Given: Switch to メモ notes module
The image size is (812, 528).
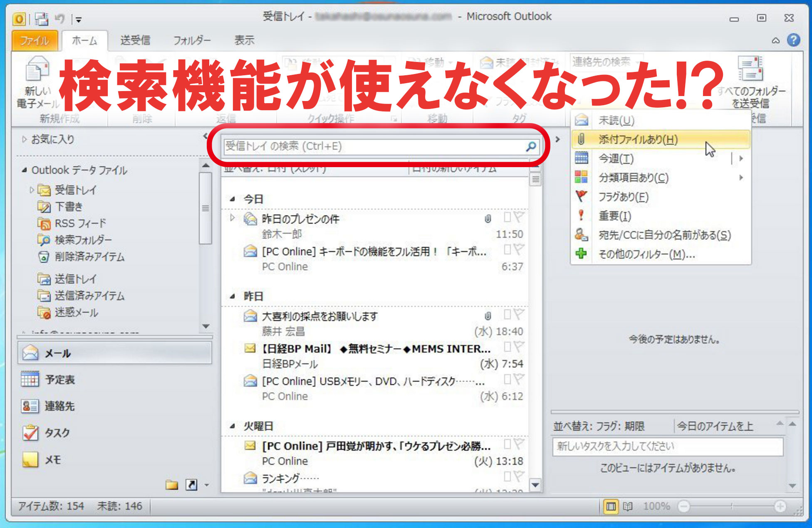Looking at the screenshot, I should pyautogui.click(x=115, y=459).
